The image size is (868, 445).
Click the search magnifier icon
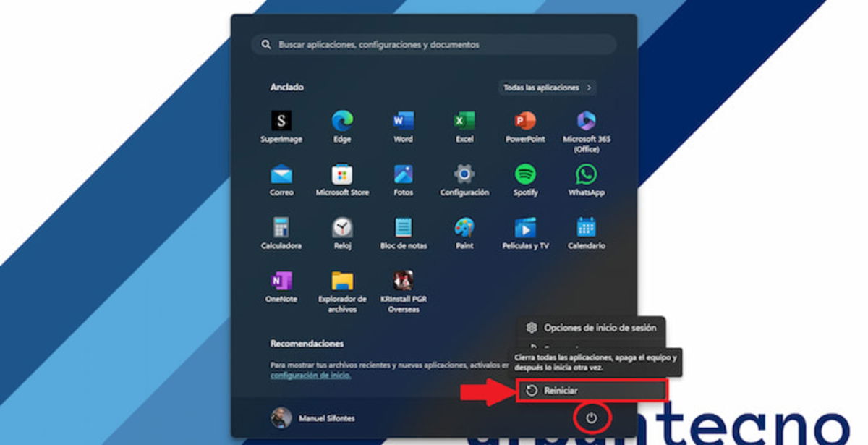pyautogui.click(x=266, y=45)
